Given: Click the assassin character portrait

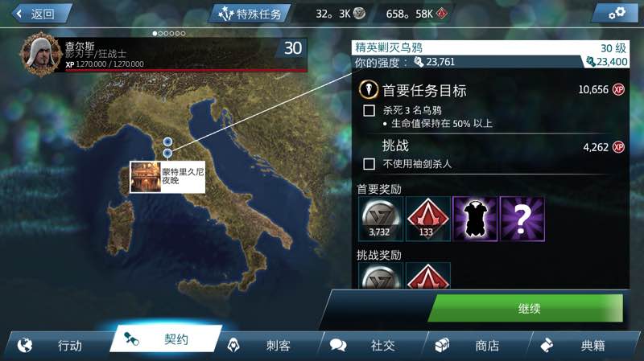Looking at the screenshot, I should coord(40,55).
